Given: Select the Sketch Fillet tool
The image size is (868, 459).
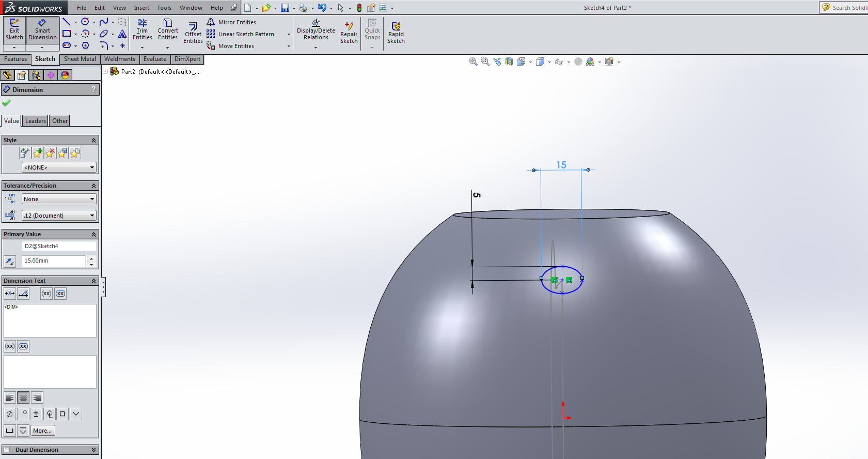Looking at the screenshot, I should point(104,45).
